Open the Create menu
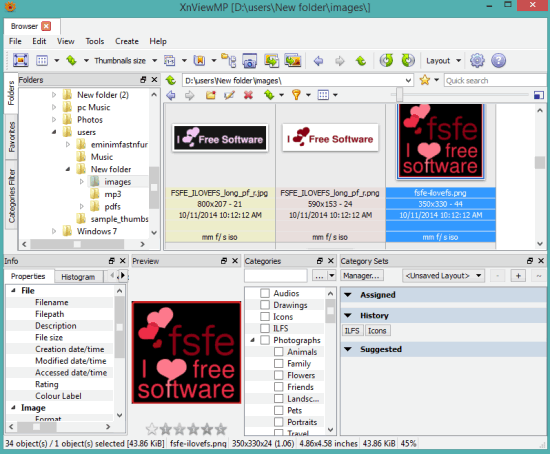This screenshot has height=454, width=550. (127, 41)
